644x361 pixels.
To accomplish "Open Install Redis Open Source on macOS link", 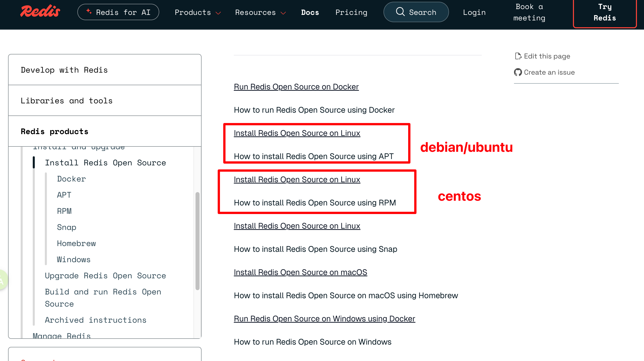I will [x=300, y=272].
